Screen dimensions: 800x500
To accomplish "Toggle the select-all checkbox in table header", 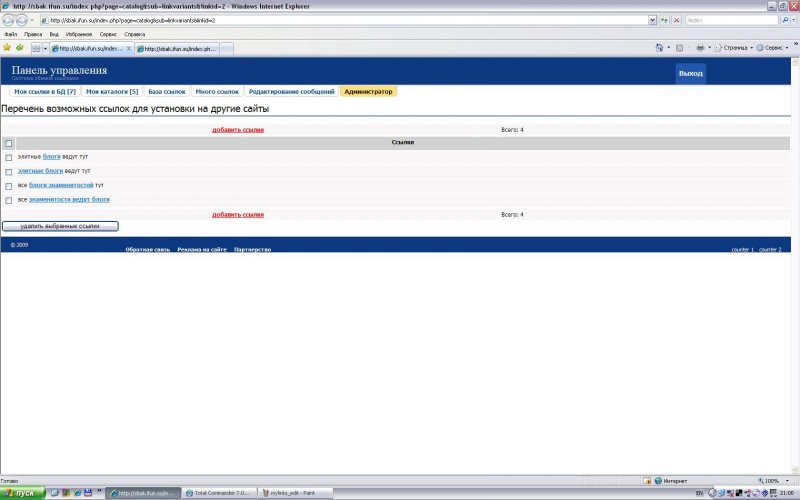I will [x=9, y=143].
